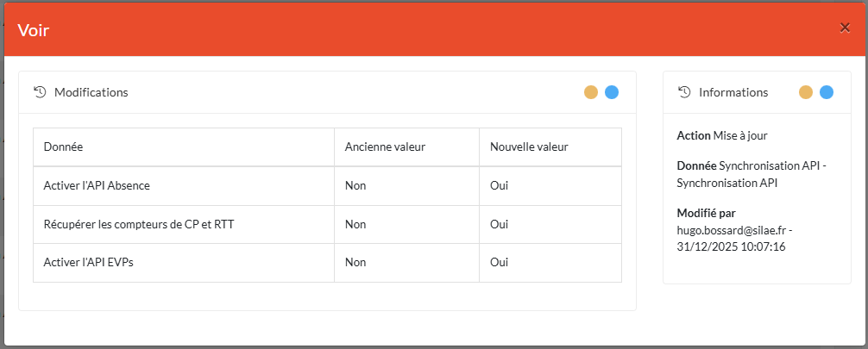Select the Activer l'API EVPs row
868x349 pixels.
[88, 263]
